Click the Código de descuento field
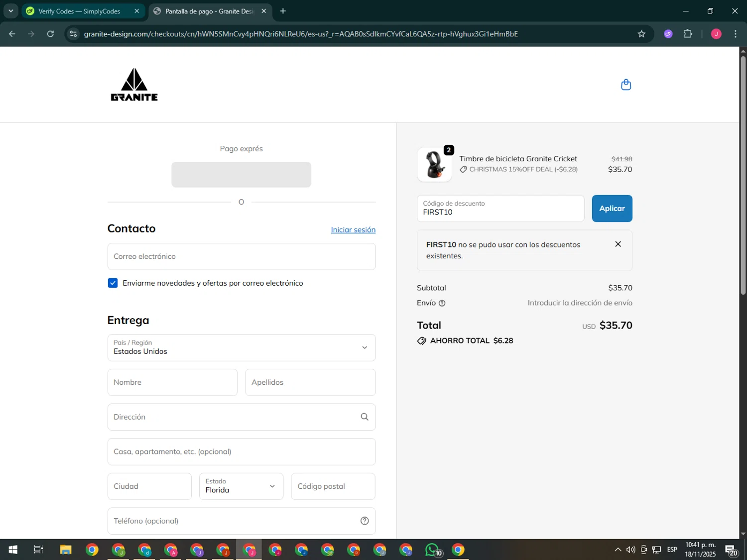Image resolution: width=747 pixels, height=560 pixels. click(x=500, y=209)
